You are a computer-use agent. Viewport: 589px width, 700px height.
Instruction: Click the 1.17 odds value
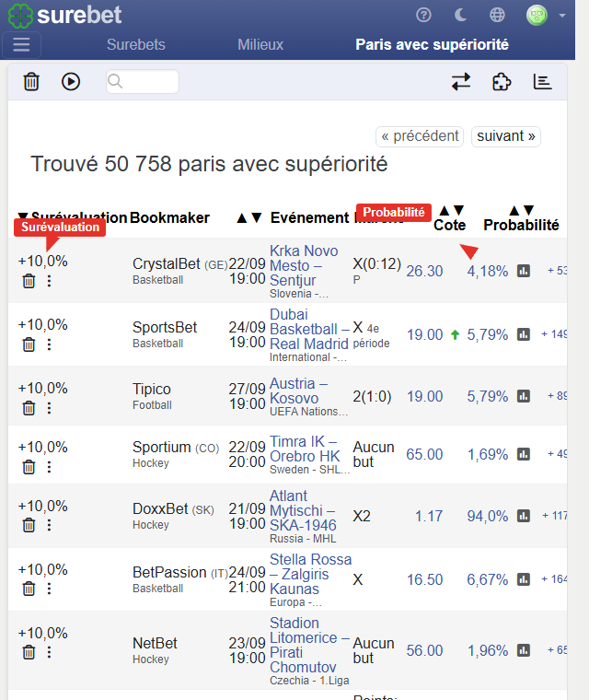point(429,516)
